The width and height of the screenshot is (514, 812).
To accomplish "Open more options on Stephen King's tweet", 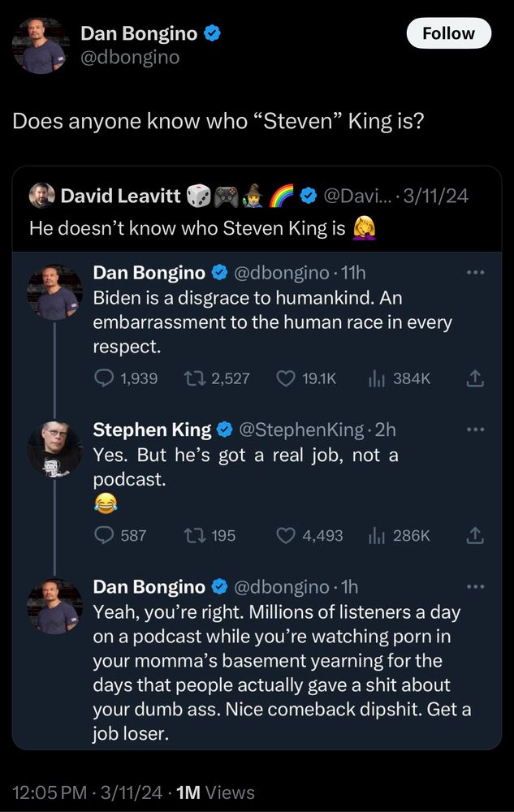I will (x=475, y=430).
